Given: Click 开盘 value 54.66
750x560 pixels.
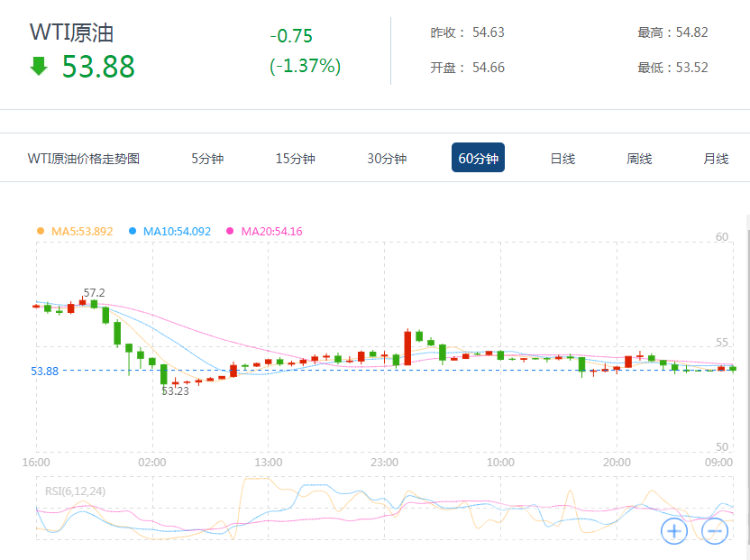Looking at the screenshot, I should point(489,68).
